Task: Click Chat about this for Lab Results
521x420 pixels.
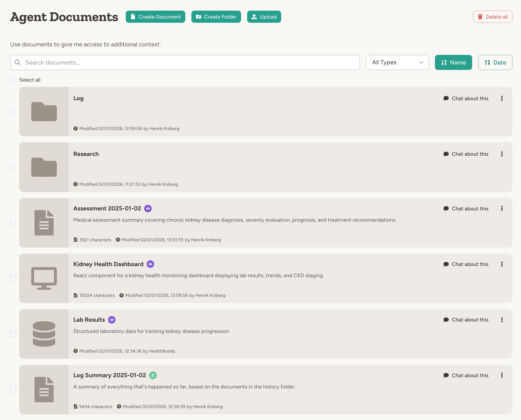Action: click(466, 320)
